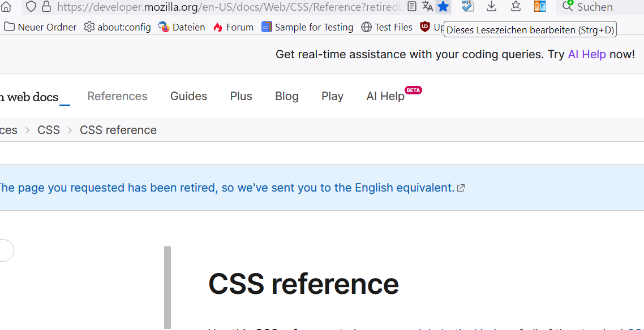This screenshot has width=644, height=330.
Task: Click the Suchen search field
Action: (600, 7)
